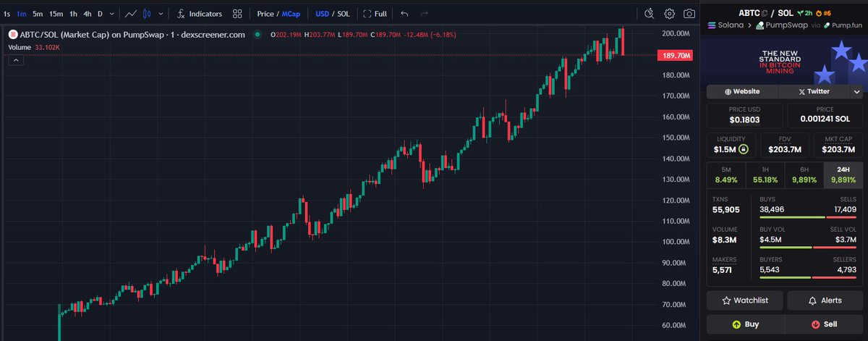
Task: Click the 0.001241 SOL price box
Action: 825,115
